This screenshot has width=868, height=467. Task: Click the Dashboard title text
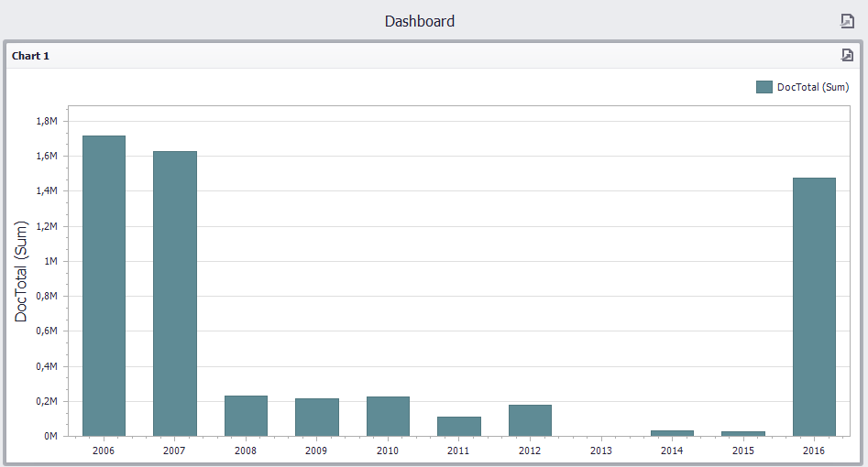[x=420, y=21]
